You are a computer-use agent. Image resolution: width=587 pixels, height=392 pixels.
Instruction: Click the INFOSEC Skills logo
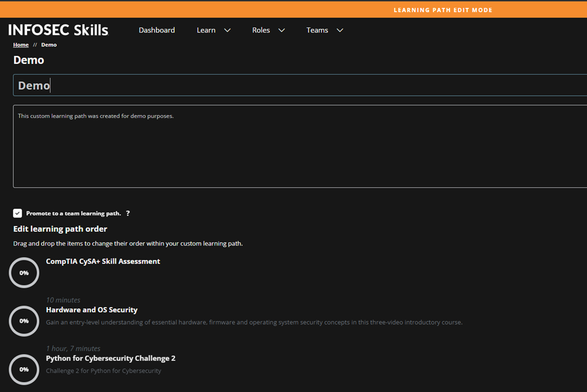click(58, 30)
